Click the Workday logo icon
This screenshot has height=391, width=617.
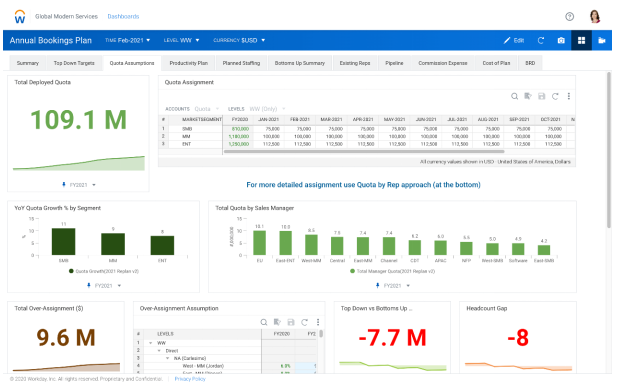coord(20,17)
